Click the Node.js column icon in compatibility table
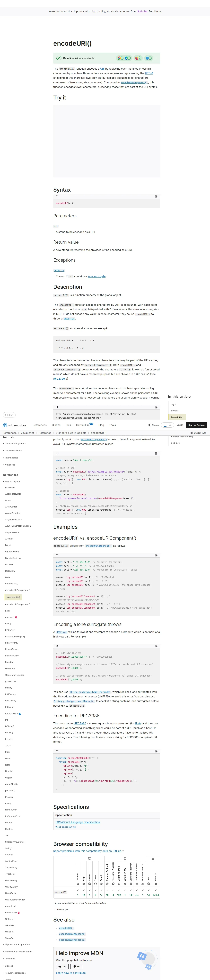The height and width of the screenshot is (980, 210). click(156, 884)
